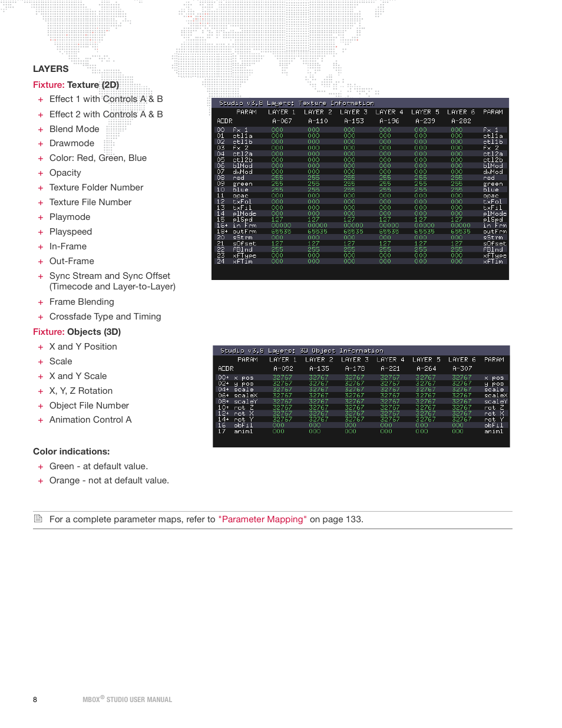Image resolution: width=562 pixels, height=728 pixels.
Task: Click "Color: Red, Green, Blue" item
Action: point(98,158)
